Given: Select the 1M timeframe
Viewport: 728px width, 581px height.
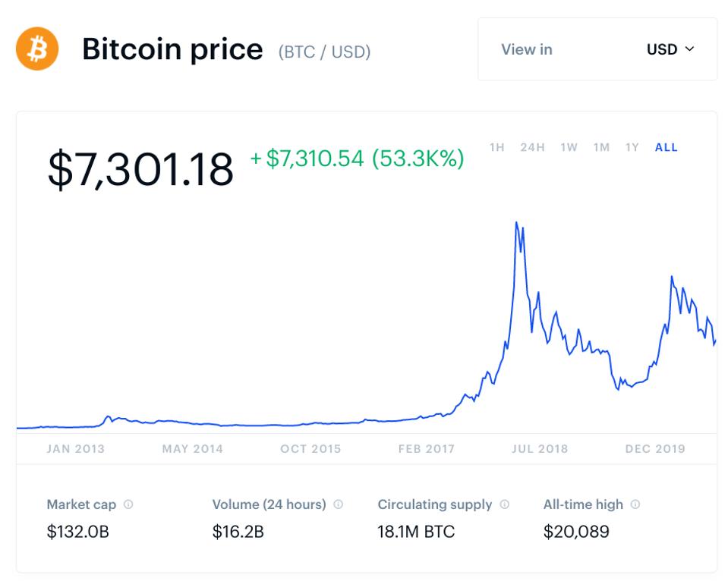Looking at the screenshot, I should pyautogui.click(x=600, y=148).
